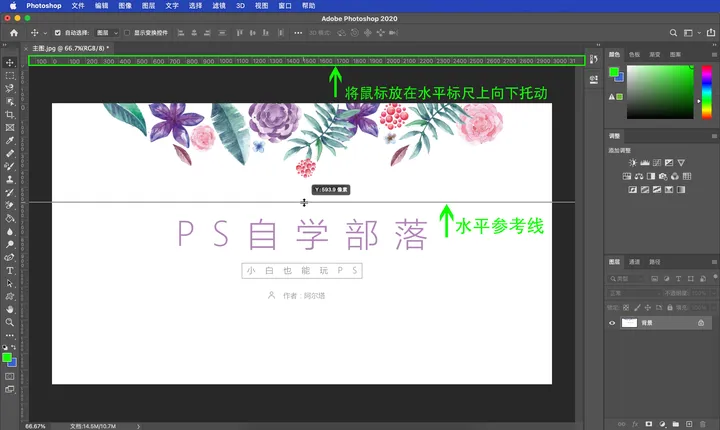Hide the 背景 layer with eye icon

pos(612,323)
